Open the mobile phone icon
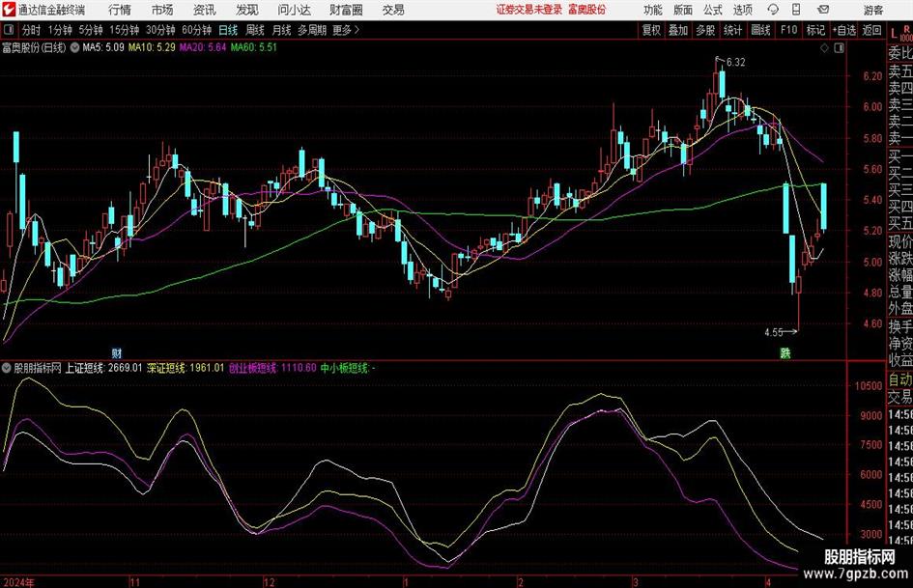The image size is (913, 588). [x=796, y=10]
